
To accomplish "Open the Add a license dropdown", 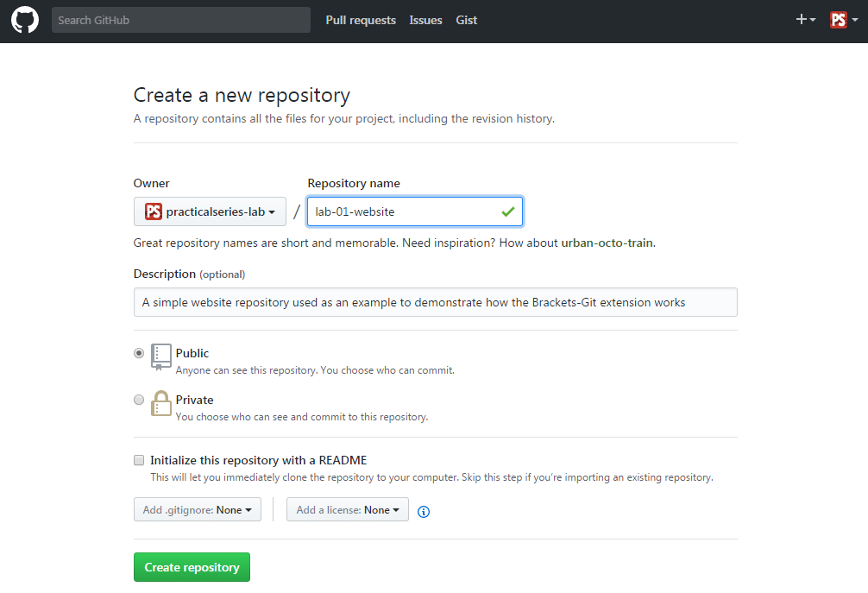I will tap(347, 509).
